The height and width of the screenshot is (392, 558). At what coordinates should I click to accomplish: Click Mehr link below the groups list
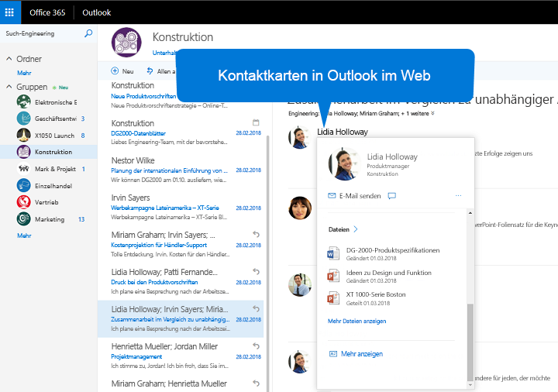pyautogui.click(x=24, y=236)
